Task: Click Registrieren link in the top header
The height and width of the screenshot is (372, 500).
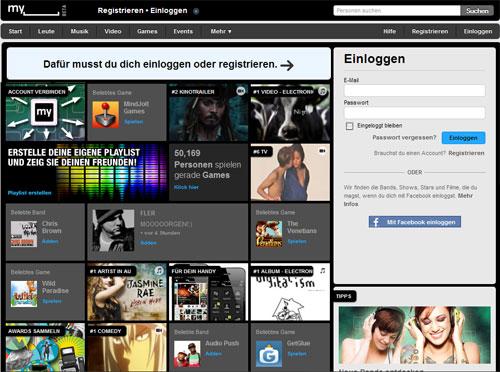Action: tap(120, 11)
